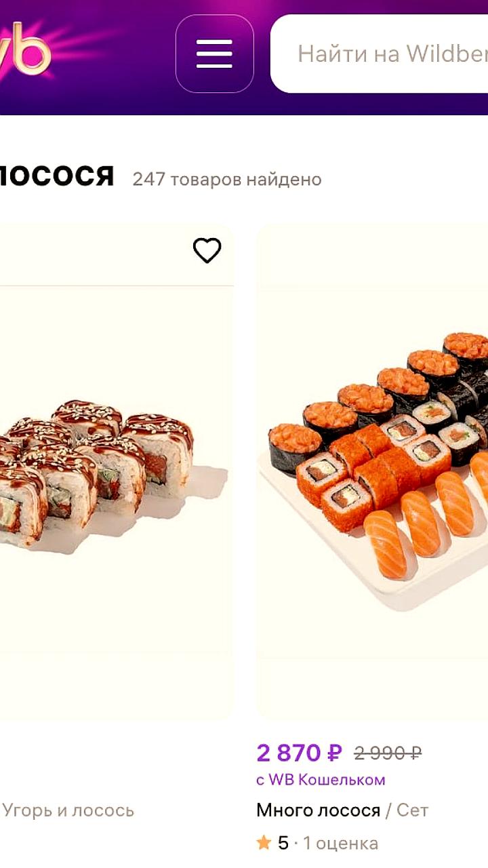The height and width of the screenshot is (868, 488).
Task: Open the hamburger menu in header
Action: 214,54
